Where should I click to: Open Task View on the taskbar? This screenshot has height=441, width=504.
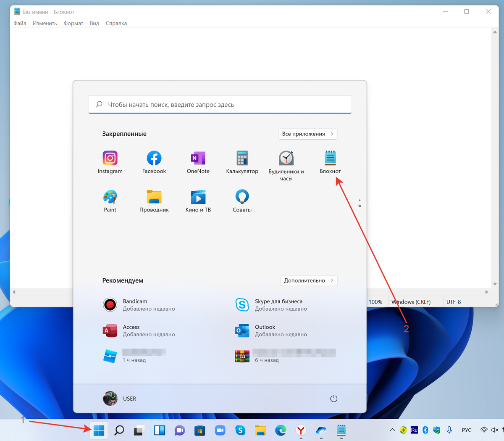(x=139, y=430)
